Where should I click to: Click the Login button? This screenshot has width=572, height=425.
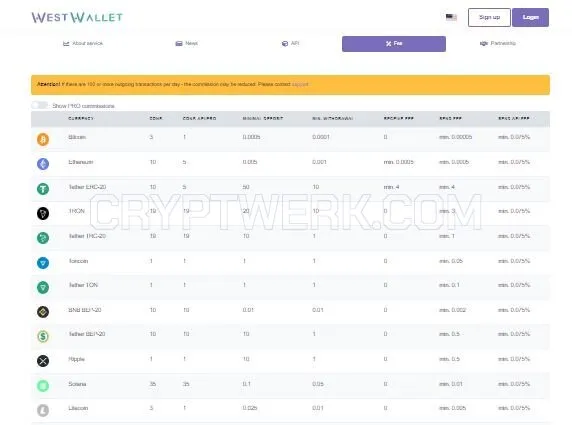tap(530, 17)
